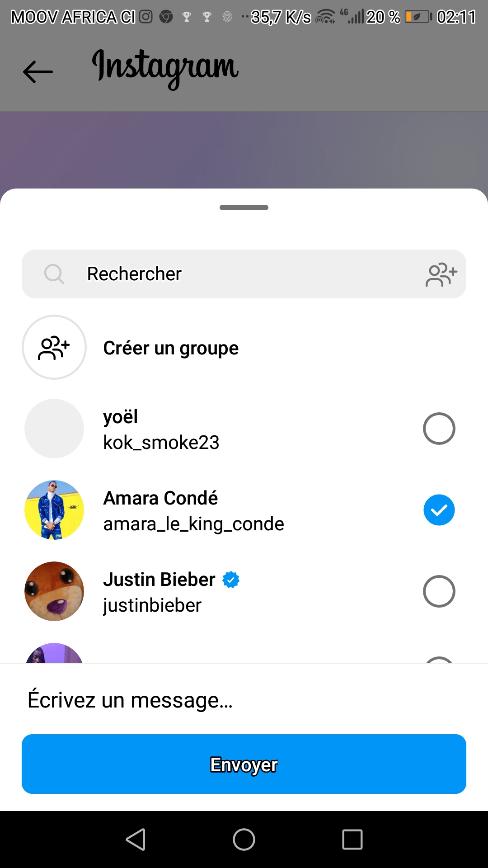Image resolution: width=488 pixels, height=868 pixels.
Task: Tap Amara Condé's profile picture
Action: (x=54, y=510)
